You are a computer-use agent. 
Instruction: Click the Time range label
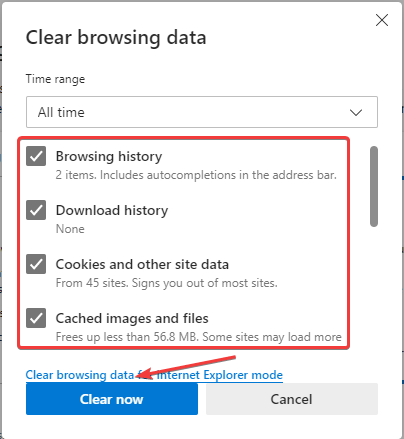55,79
